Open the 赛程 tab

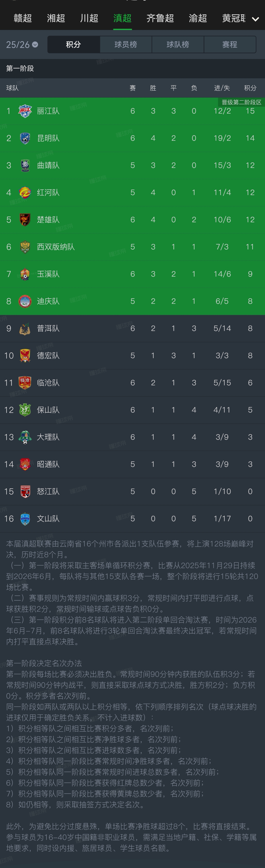230,44
